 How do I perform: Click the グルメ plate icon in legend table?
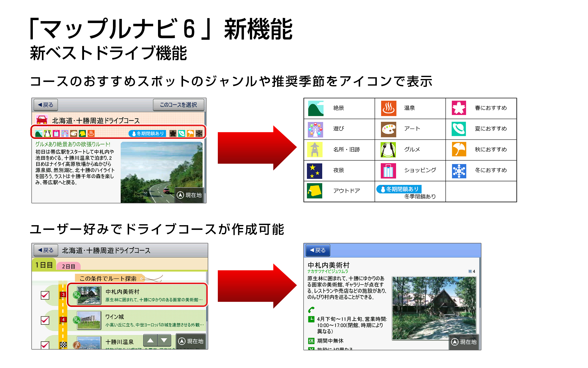coord(388,150)
